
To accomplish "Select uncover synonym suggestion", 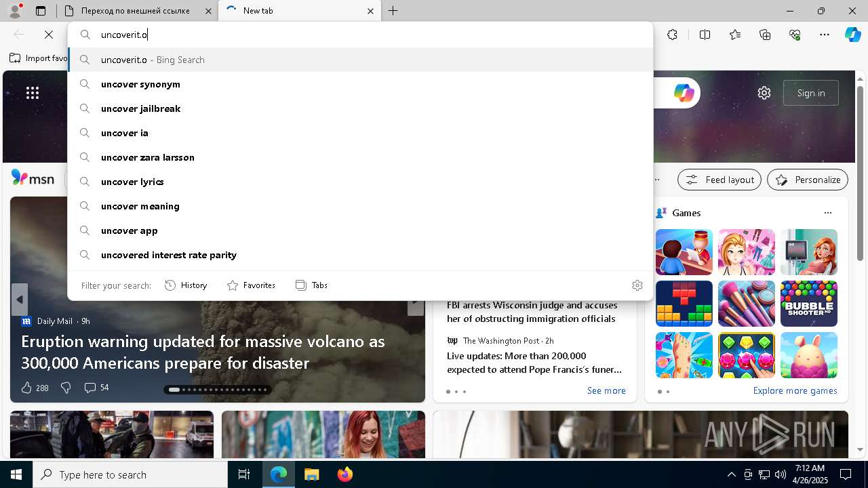I will click(360, 84).
